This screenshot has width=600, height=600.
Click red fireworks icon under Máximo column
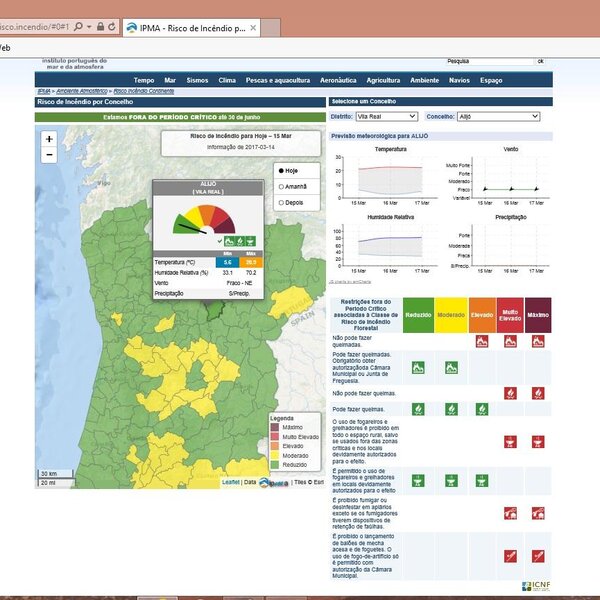(538, 555)
